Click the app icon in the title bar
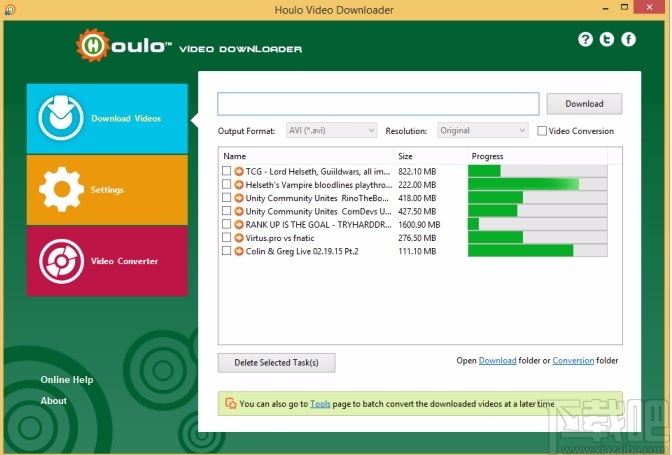Image resolution: width=672 pixels, height=455 pixels. tap(10, 9)
